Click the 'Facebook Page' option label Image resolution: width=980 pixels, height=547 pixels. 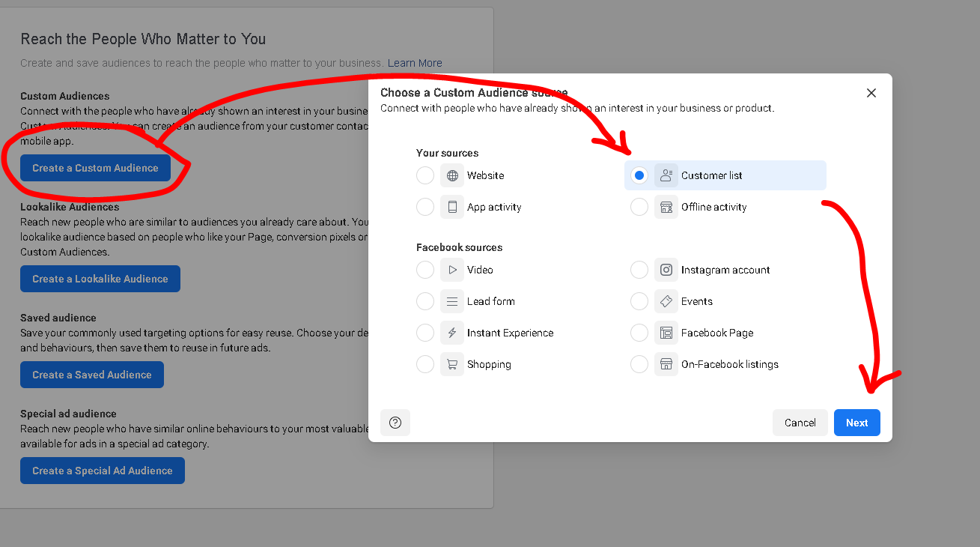(717, 333)
